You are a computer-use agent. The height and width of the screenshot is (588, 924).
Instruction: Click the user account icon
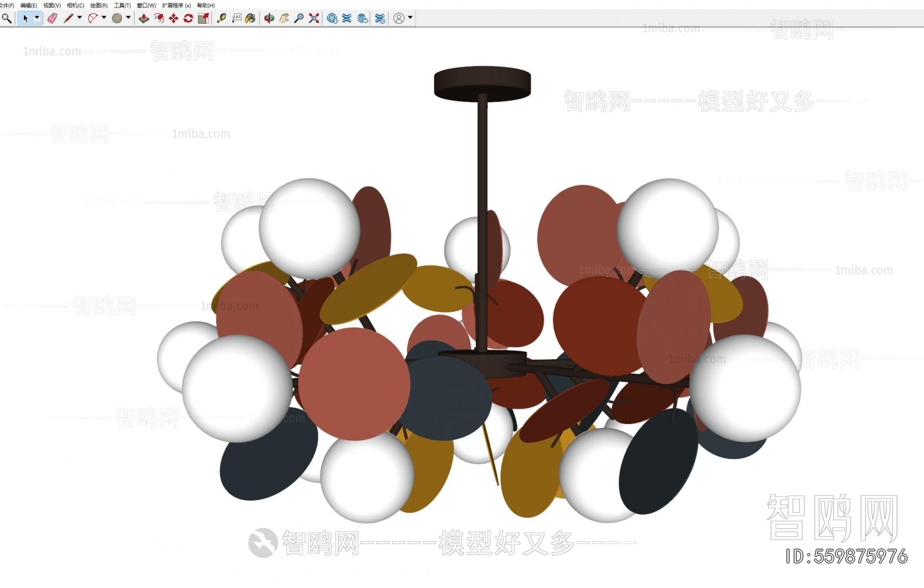tap(399, 18)
